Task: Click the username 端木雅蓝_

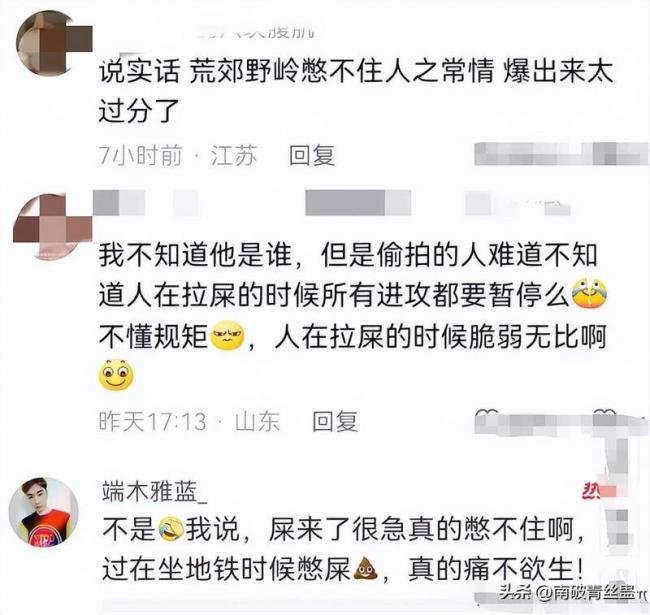Action: click(155, 492)
